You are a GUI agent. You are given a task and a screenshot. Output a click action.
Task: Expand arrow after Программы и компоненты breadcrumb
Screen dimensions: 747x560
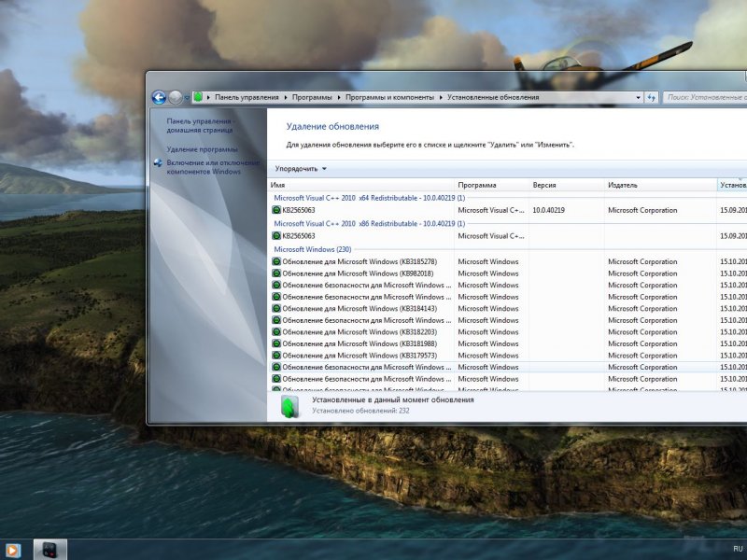point(441,97)
